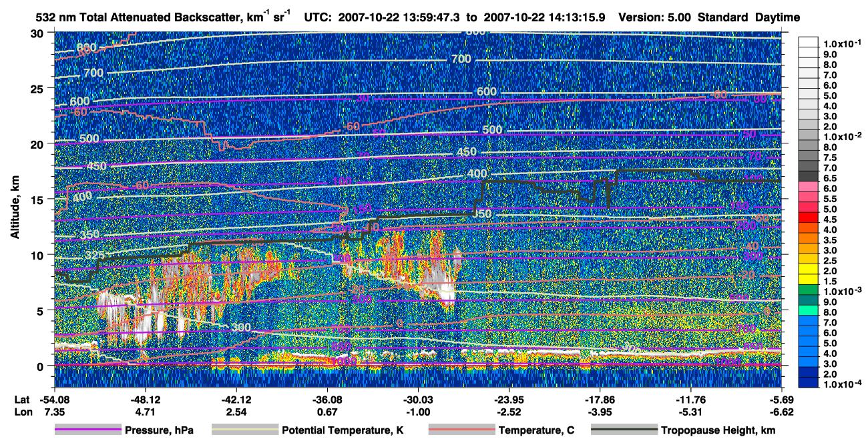Screen dimensions: 868x445
Task: Select latitude value '-5.69'
Action: (x=782, y=401)
